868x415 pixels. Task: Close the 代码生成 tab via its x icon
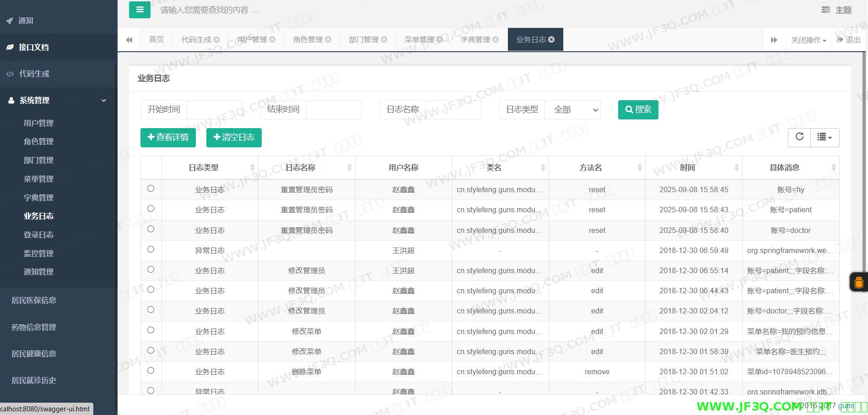pyautogui.click(x=216, y=40)
